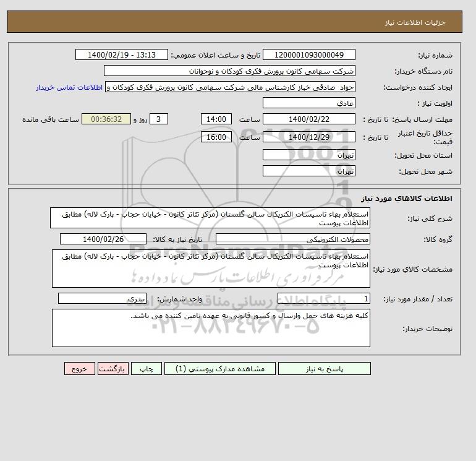
Task: Click the announcement date field 1400/02/19 - 13:13
Action: 121,54
